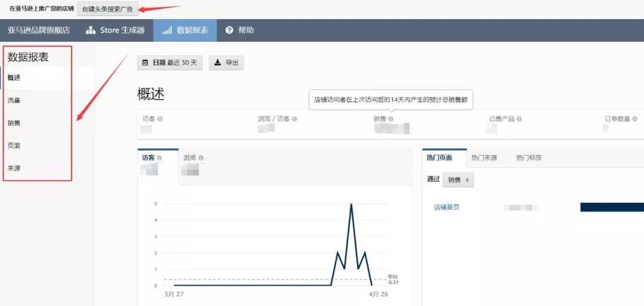This screenshot has width=644, height=306.
Task: Open the 日期 最近 30 天 date selector
Action: tap(170, 63)
